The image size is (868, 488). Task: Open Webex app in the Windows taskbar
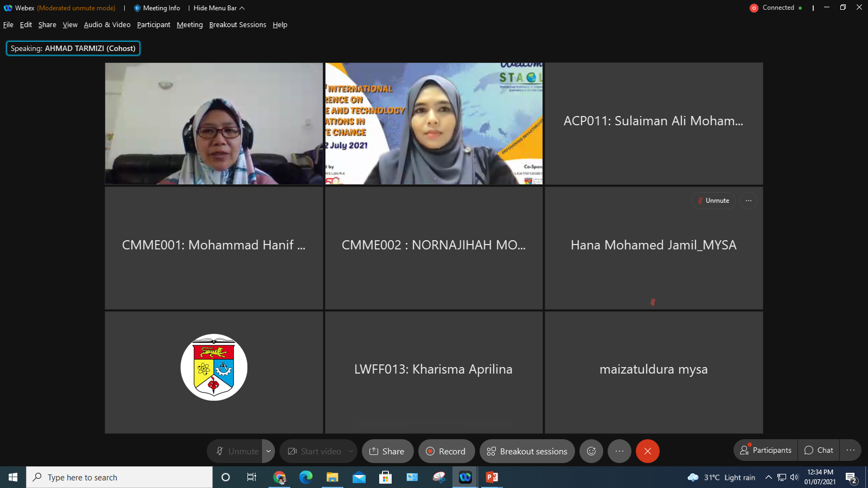pyautogui.click(x=465, y=477)
